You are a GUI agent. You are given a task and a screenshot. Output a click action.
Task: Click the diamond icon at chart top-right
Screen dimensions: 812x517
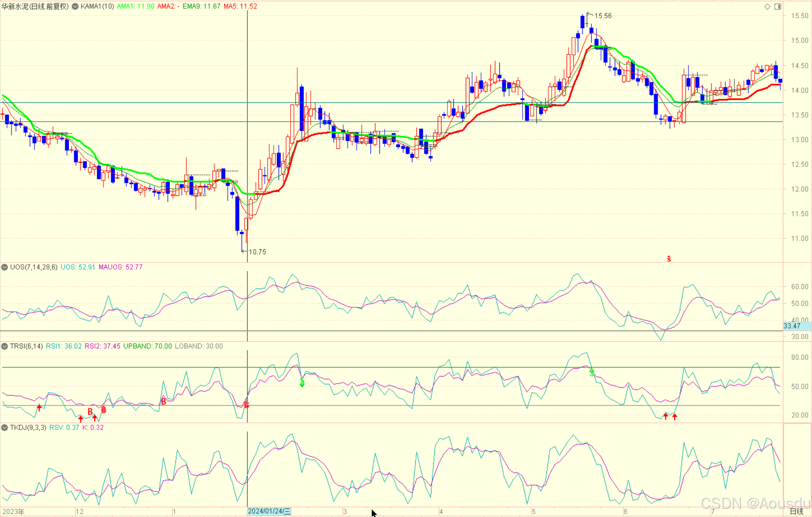[x=767, y=6]
